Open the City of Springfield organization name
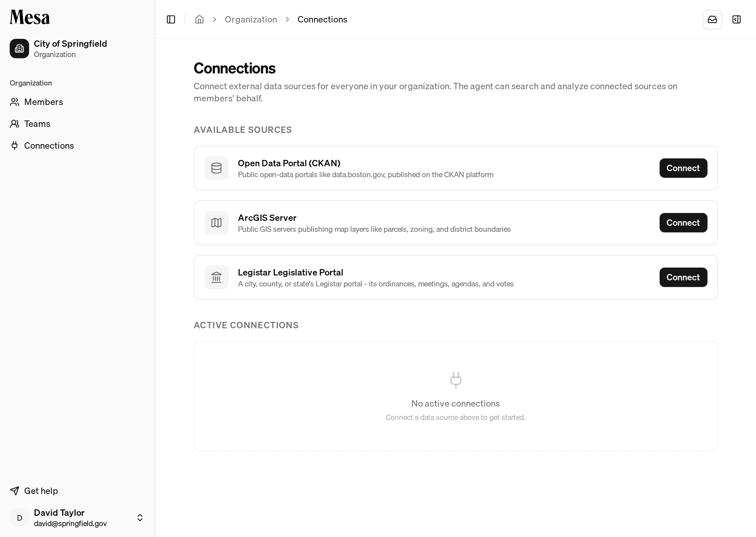Image resolution: width=756 pixels, height=537 pixels. [70, 44]
